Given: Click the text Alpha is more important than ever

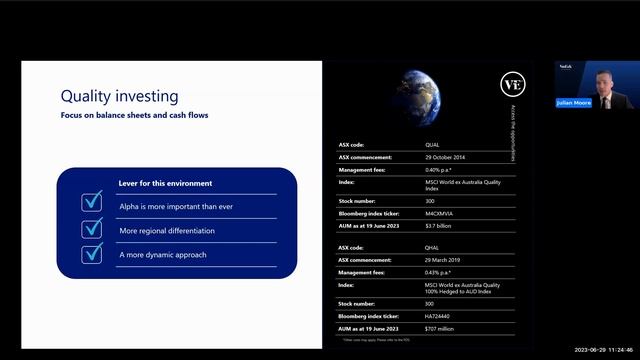Looking at the screenshot, I should click(176, 207).
